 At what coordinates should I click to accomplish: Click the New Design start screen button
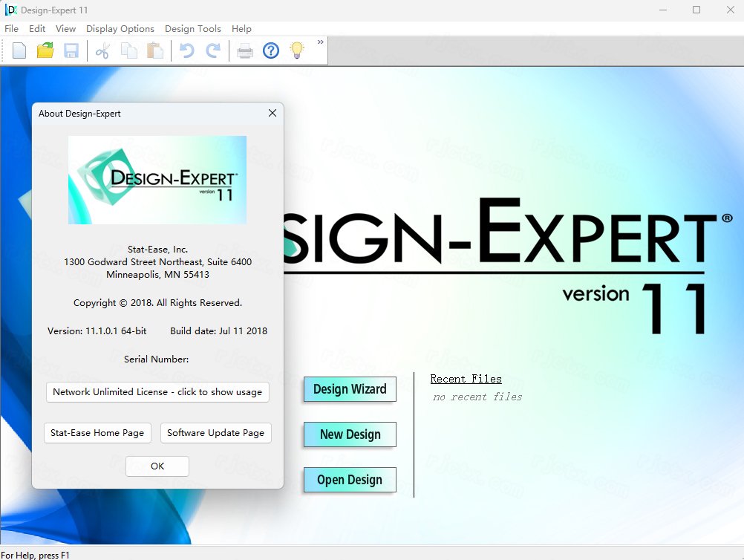(350, 434)
